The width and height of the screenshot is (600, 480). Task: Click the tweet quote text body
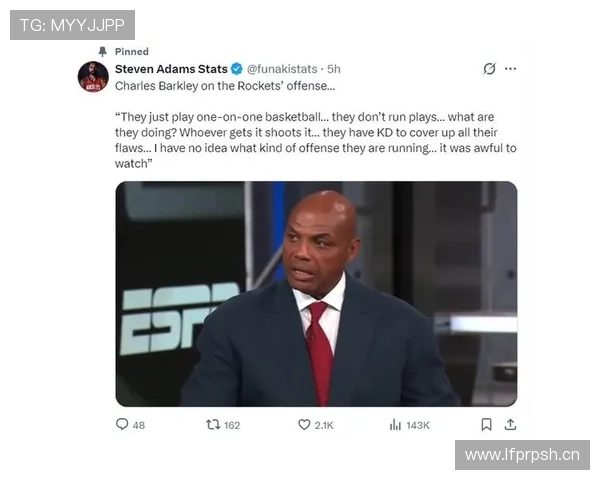316,140
